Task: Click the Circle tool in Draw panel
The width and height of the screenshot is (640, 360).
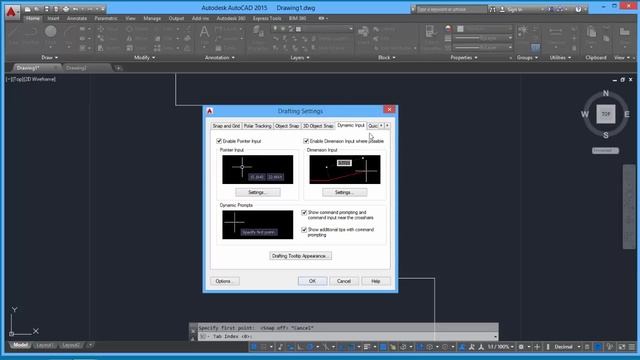Action: pos(51,32)
